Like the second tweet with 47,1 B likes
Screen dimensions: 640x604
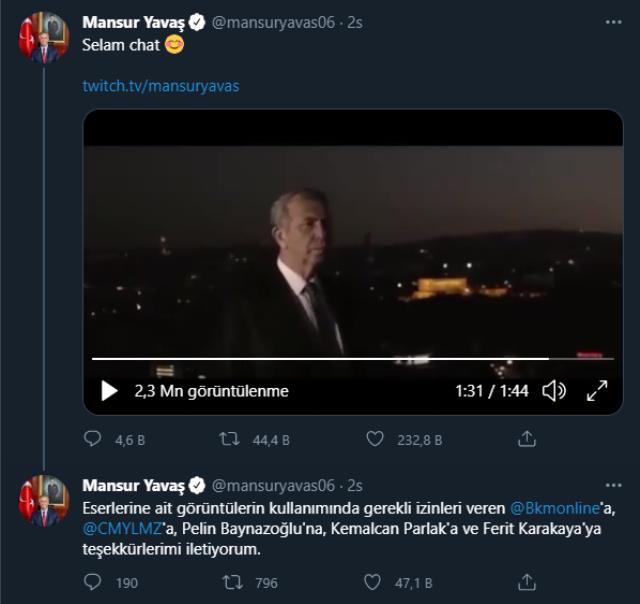pyautogui.click(x=375, y=581)
